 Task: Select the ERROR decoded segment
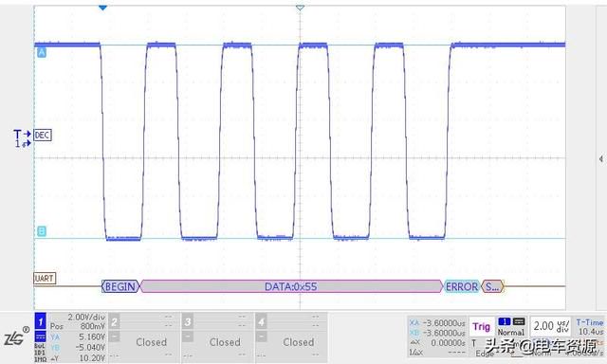pyautogui.click(x=462, y=286)
